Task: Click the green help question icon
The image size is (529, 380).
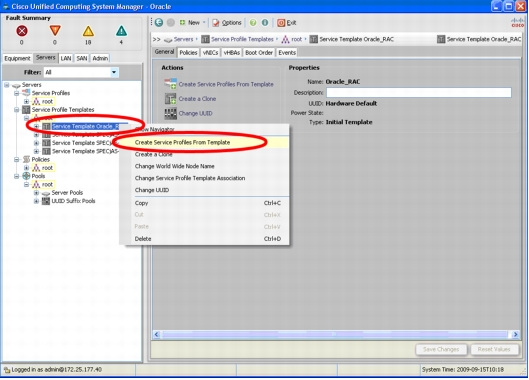Action: coord(253,23)
